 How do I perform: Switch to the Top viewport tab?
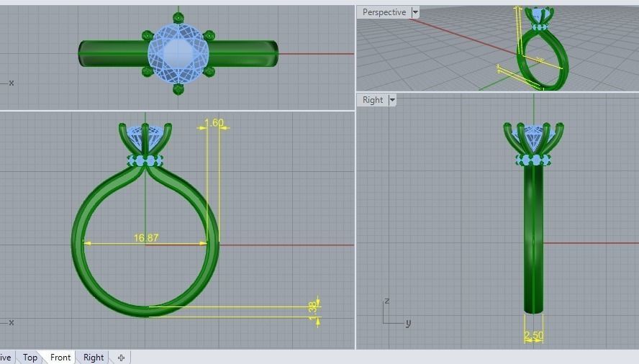(30, 358)
